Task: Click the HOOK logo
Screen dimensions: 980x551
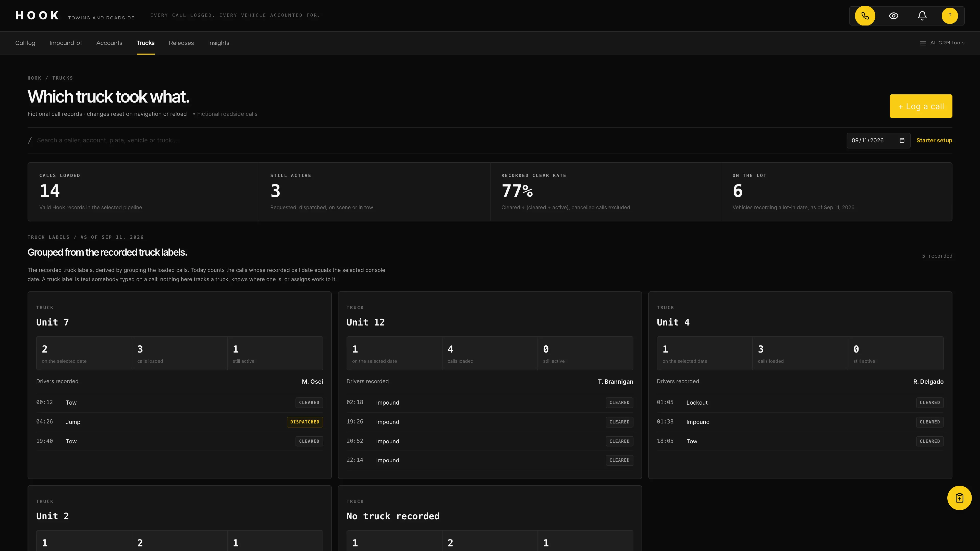Action: [37, 16]
